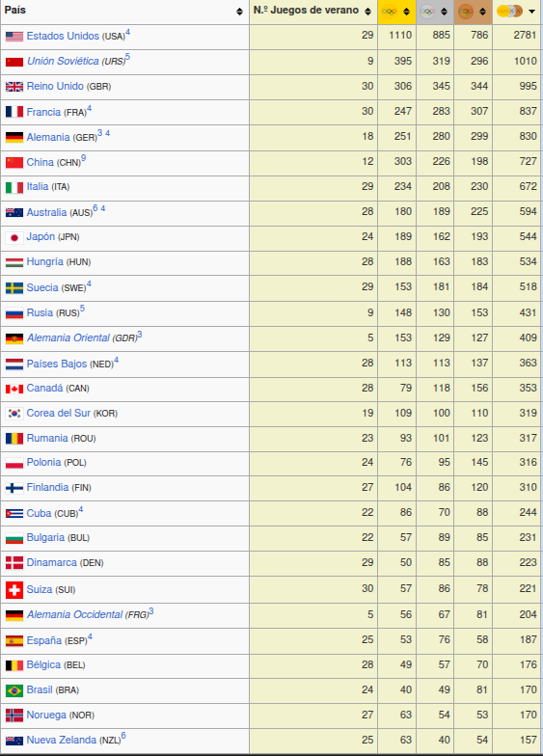The image size is (543, 756).
Task: Click the United States flag icon
Action: (x=14, y=37)
